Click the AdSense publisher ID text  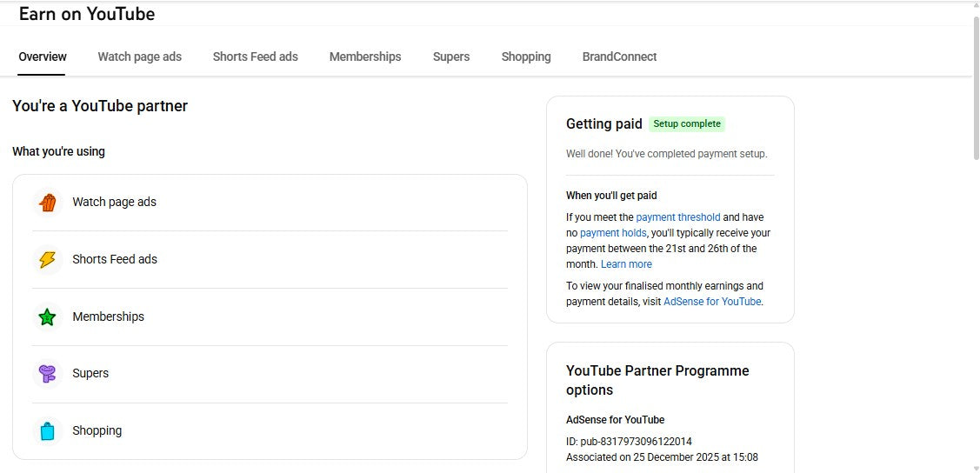[629, 442]
